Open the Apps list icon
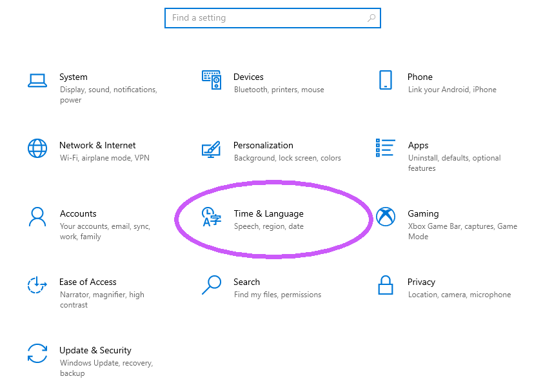The width and height of the screenshot is (543, 392). coord(386,148)
